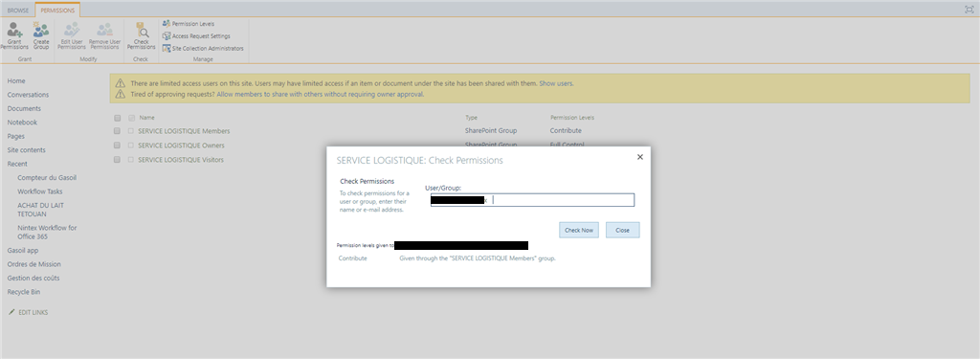Close the Check Permissions dialog with X

point(640,157)
